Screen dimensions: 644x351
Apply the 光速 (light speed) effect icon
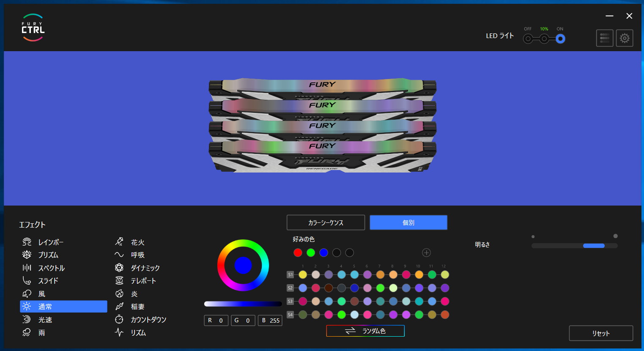pyautogui.click(x=27, y=319)
